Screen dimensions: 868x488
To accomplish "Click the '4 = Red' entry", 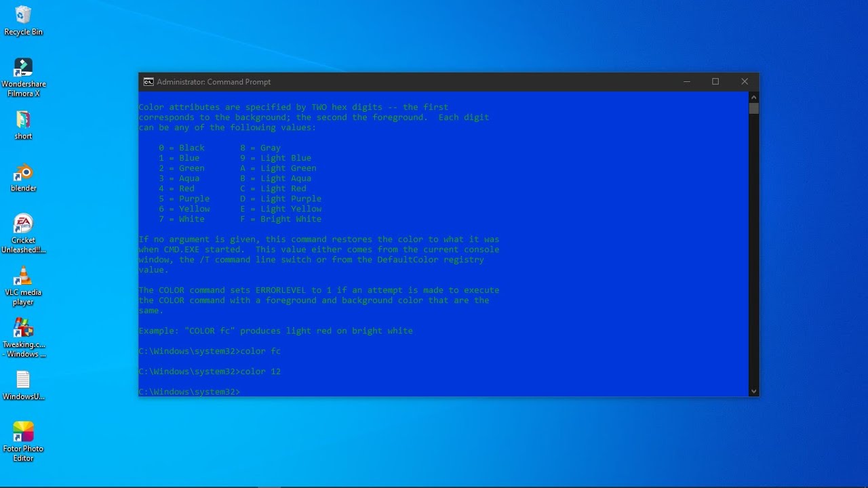I will [x=176, y=188].
